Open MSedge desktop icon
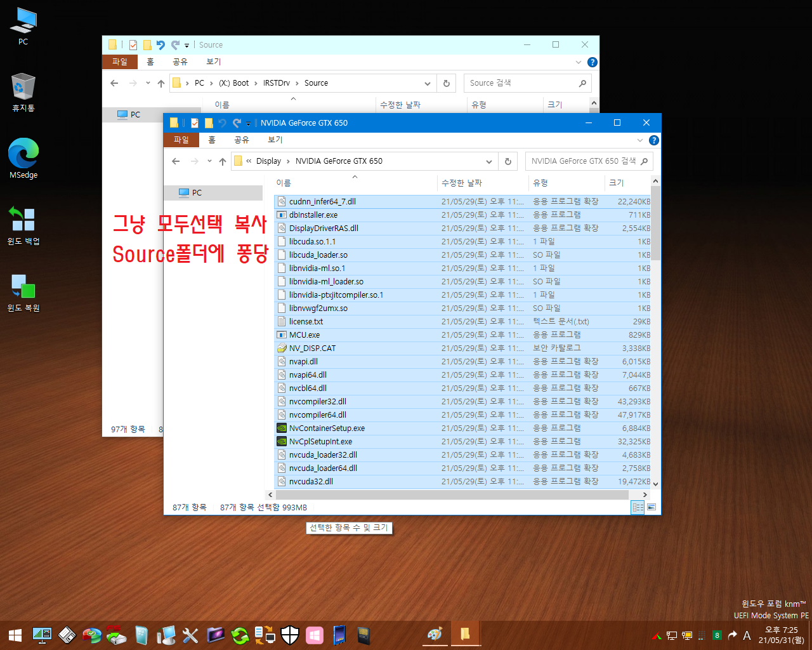 coord(23,159)
